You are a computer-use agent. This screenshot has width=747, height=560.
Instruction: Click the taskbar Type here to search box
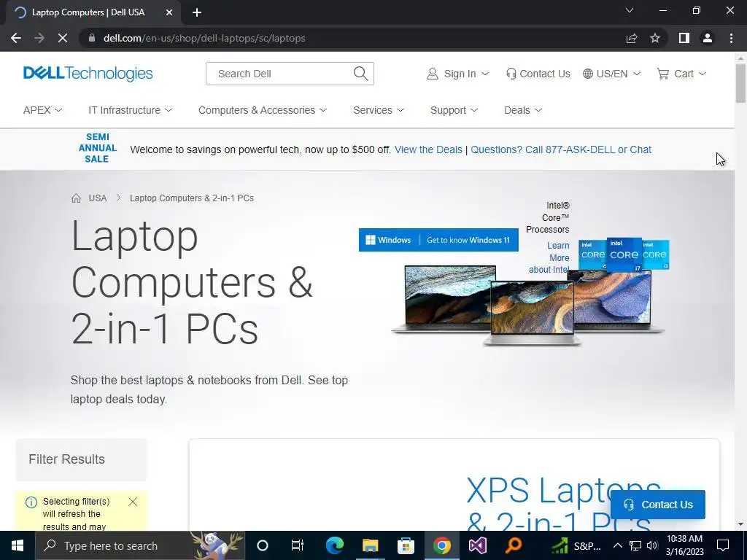pyautogui.click(x=140, y=545)
